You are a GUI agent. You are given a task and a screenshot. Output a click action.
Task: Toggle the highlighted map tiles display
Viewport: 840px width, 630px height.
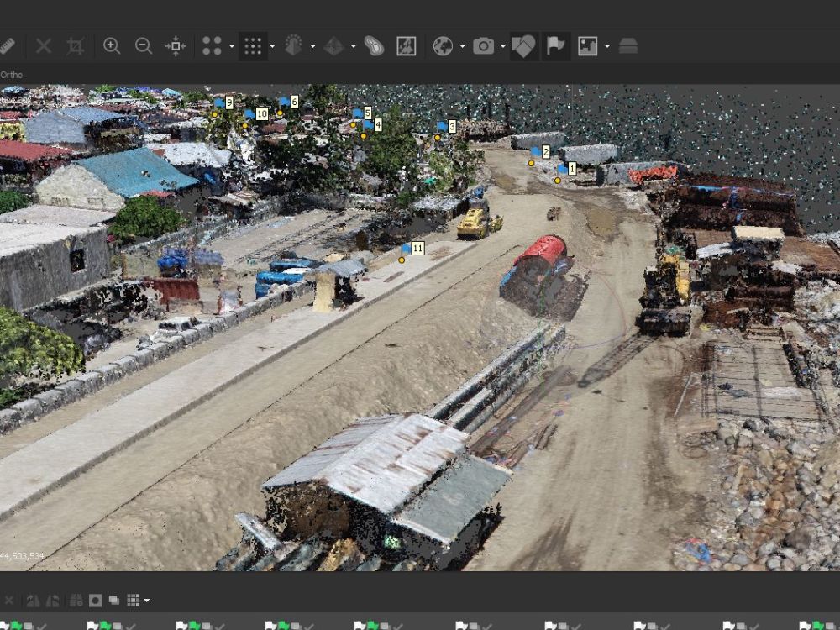click(x=523, y=46)
